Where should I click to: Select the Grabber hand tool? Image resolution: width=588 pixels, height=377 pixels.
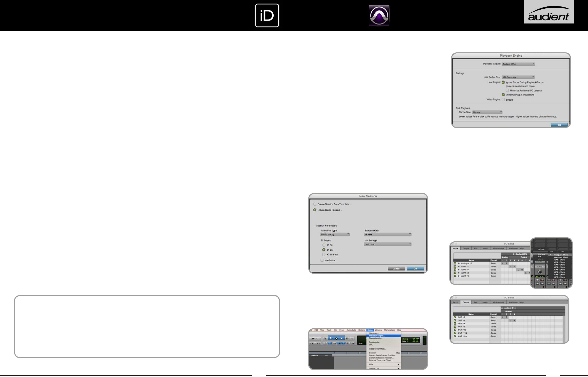click(342, 338)
